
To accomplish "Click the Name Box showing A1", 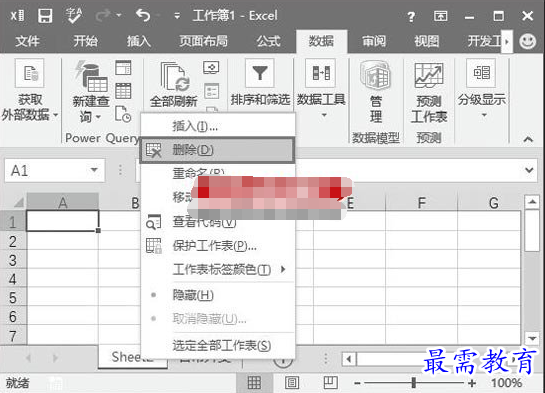I will 55,170.
